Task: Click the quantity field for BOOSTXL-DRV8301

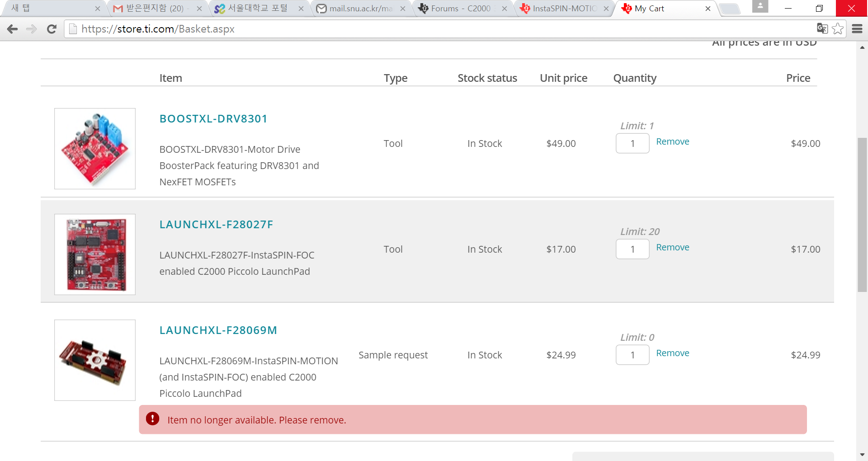Action: click(632, 143)
